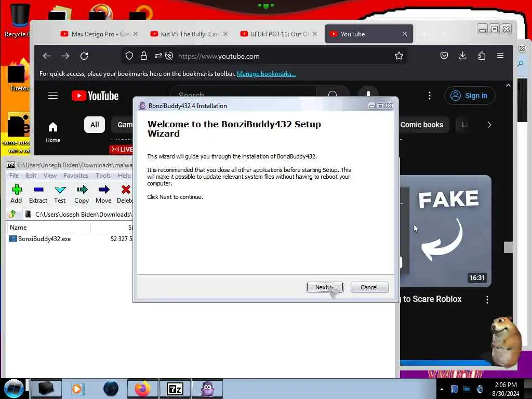
Task: Show hidden system tray icons
Action: (x=442, y=389)
